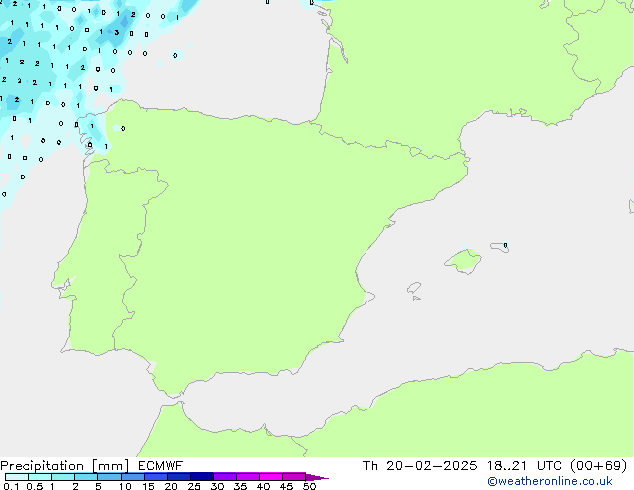Pick the 10–15 mm legend swatch

[133, 477]
